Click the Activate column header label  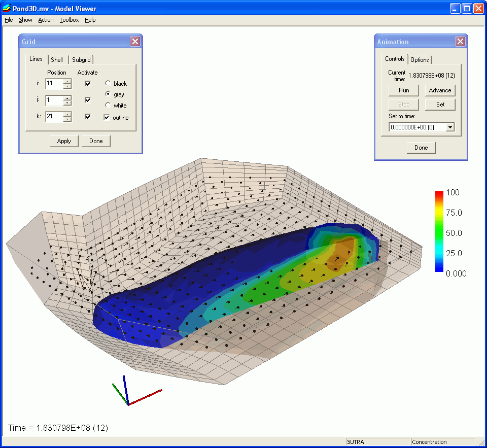(x=87, y=73)
